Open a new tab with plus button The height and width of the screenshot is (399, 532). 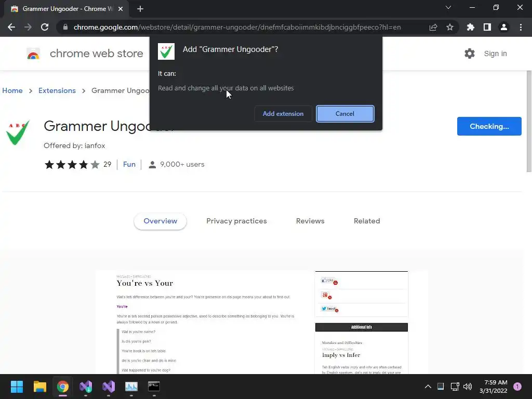click(140, 9)
